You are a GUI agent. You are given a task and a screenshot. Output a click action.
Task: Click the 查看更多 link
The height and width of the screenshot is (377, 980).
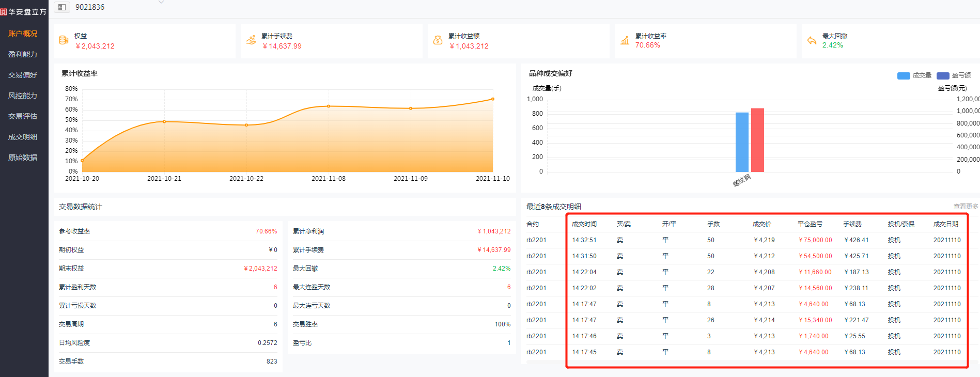[x=966, y=207]
